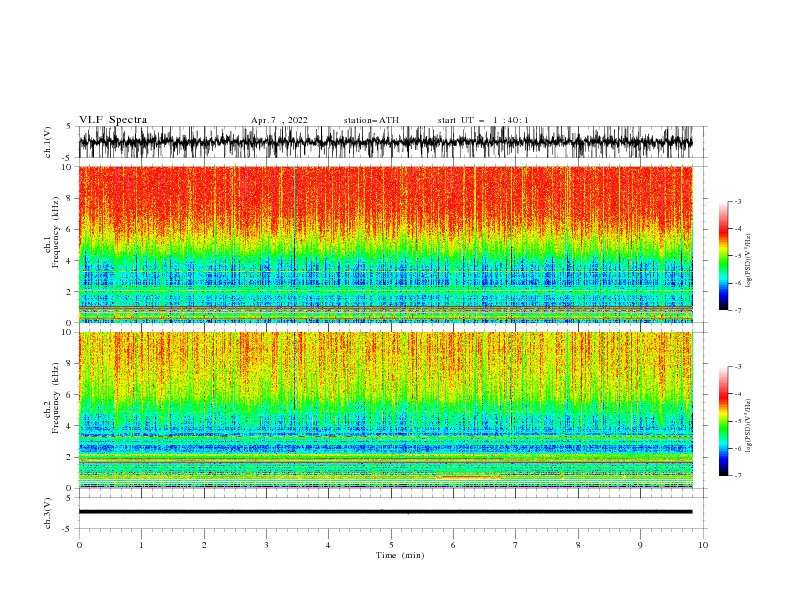
Task: Click upper colorbar "log(PSD)(V²/Hz)" label
Action: (749, 261)
